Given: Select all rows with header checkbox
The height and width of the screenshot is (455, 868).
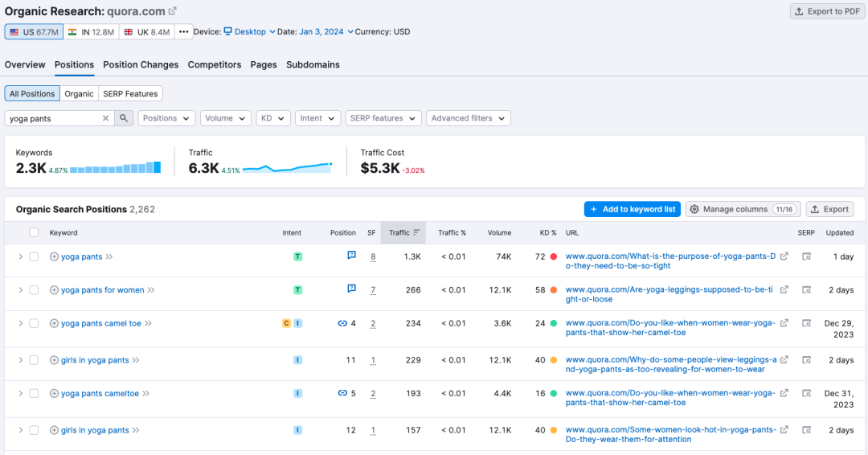Looking at the screenshot, I should tap(34, 232).
